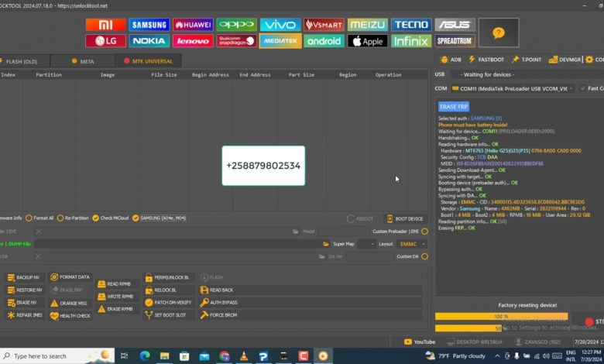Viewport: 604px width, 364px height.
Task: Open the Fastboot tool
Action: click(x=486, y=60)
